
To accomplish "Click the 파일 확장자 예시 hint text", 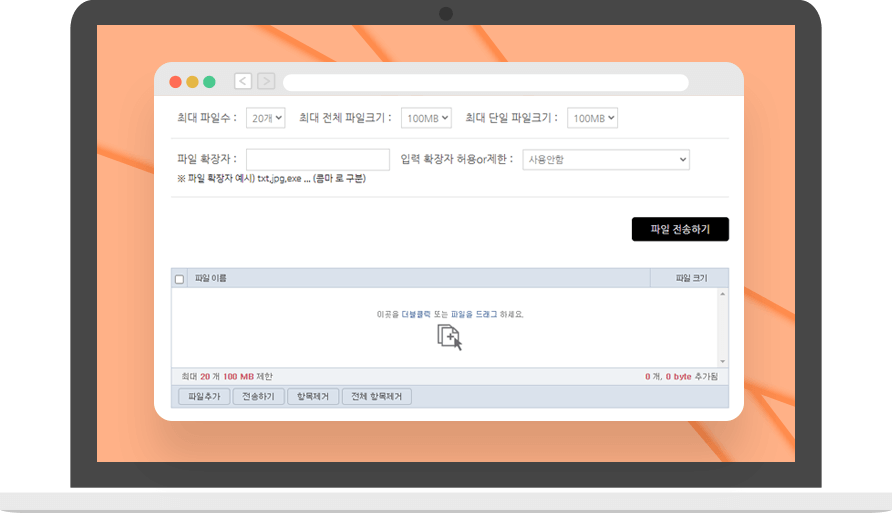I will [x=271, y=179].
